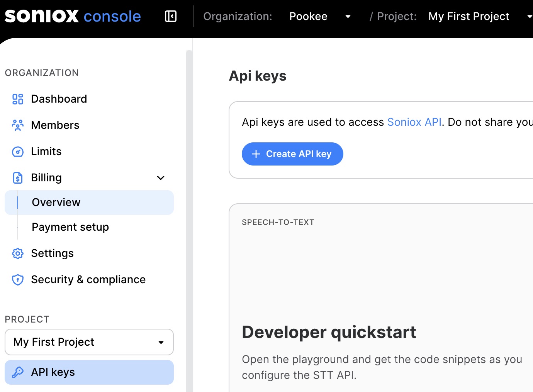This screenshot has width=533, height=392.
Task: Open the My First Project sidebar selector
Action: click(x=89, y=342)
